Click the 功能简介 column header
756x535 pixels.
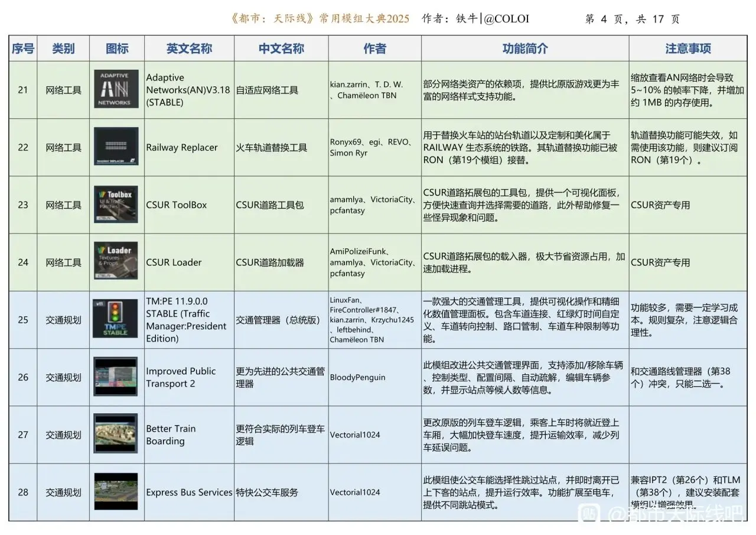(524, 48)
